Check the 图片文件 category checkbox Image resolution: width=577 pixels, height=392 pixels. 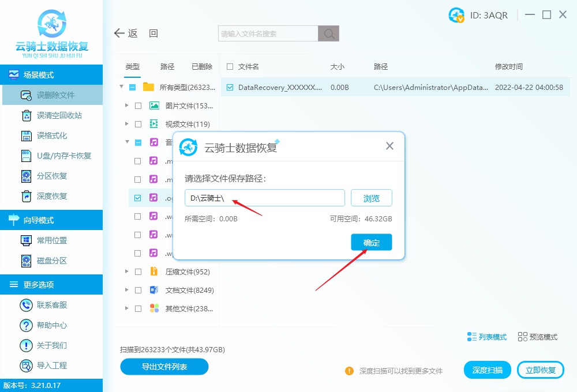[138, 105]
